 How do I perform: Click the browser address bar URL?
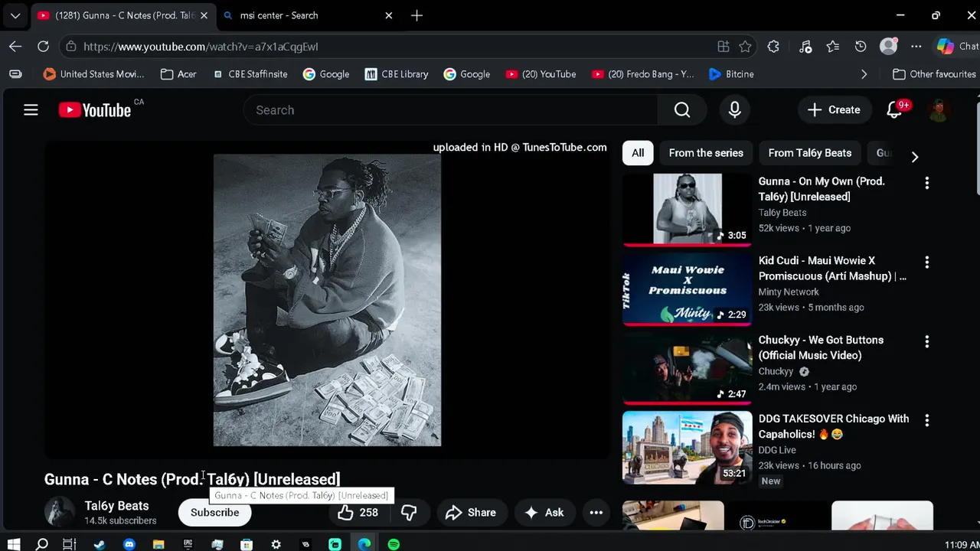pyautogui.click(x=201, y=47)
